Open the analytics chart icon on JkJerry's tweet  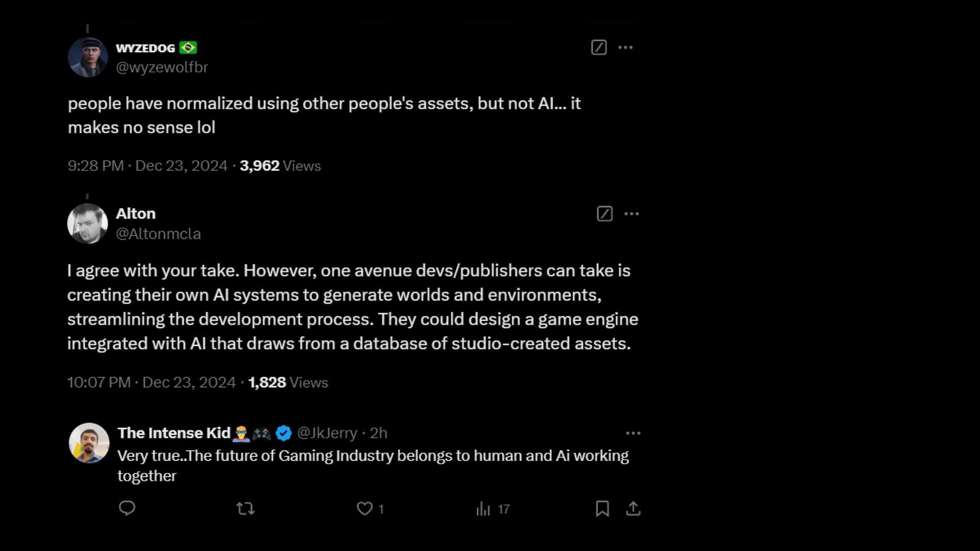(484, 509)
